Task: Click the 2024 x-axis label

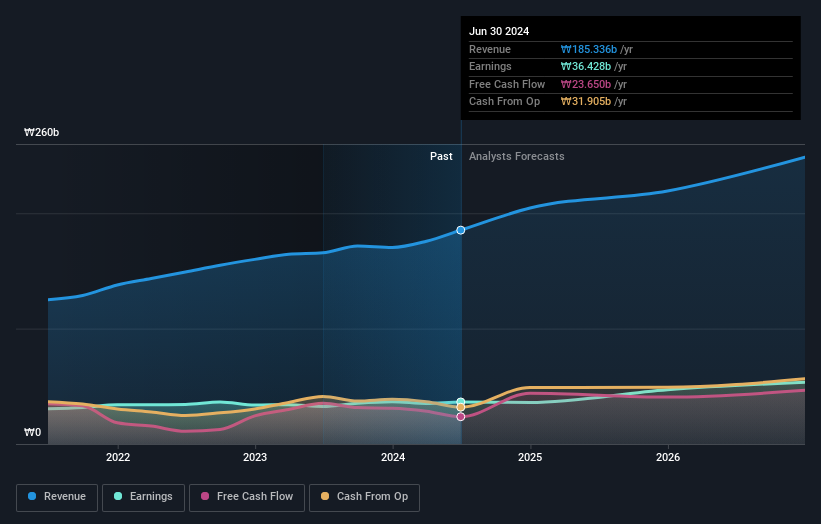Action: (393, 457)
